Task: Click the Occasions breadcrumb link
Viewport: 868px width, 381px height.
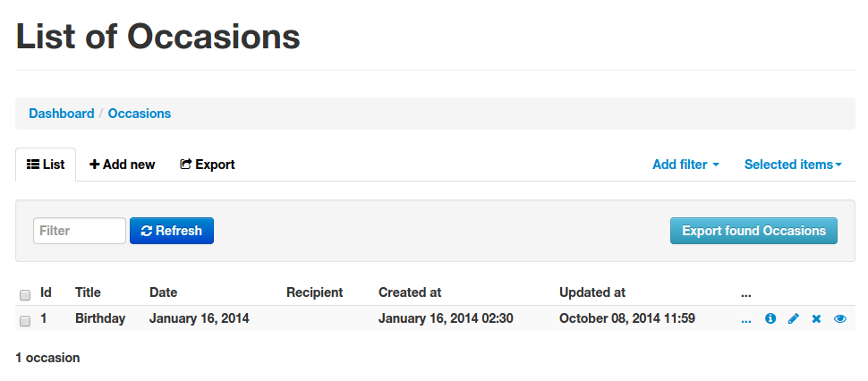Action: coord(140,114)
